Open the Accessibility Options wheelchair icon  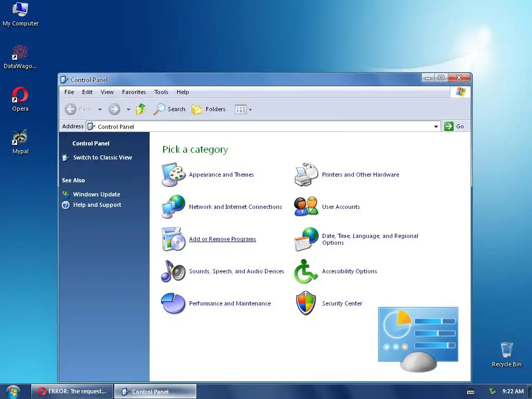point(305,271)
